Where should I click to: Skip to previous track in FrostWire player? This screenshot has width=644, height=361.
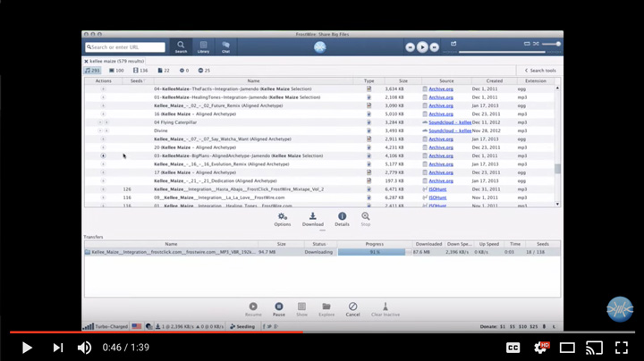pos(410,47)
